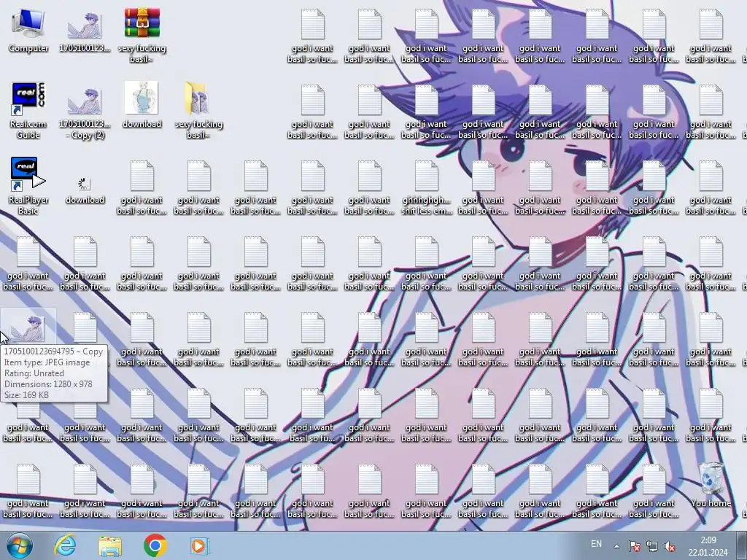Select the download image with apron drawing
Image resolution: width=747 pixels, height=560 pixels.
coord(142,105)
